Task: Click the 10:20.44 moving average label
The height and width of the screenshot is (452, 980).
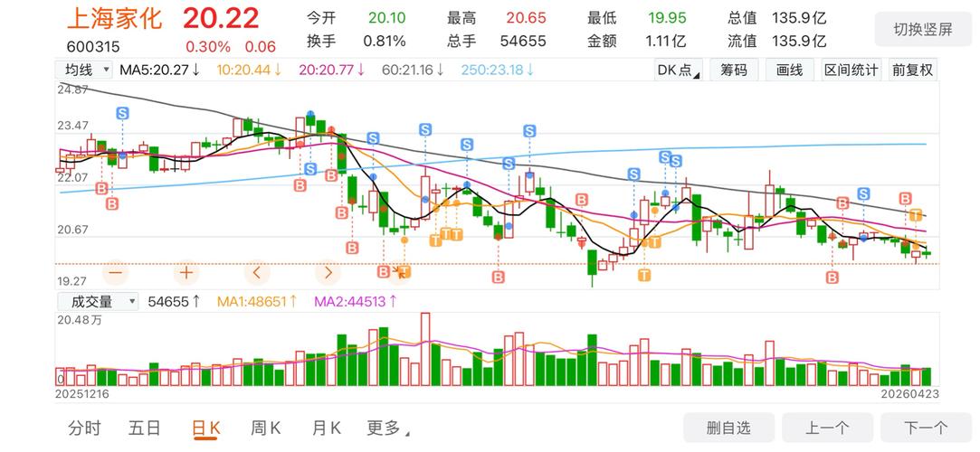Action: pyautogui.click(x=250, y=70)
